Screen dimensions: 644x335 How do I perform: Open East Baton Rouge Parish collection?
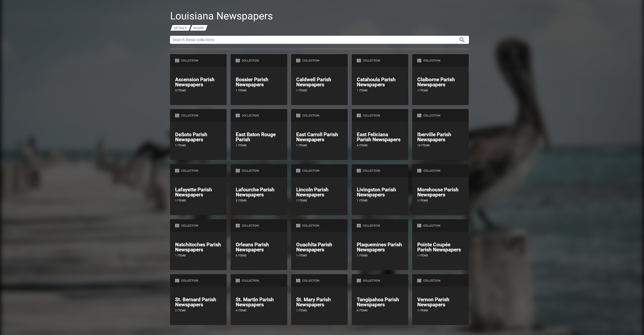point(259,137)
